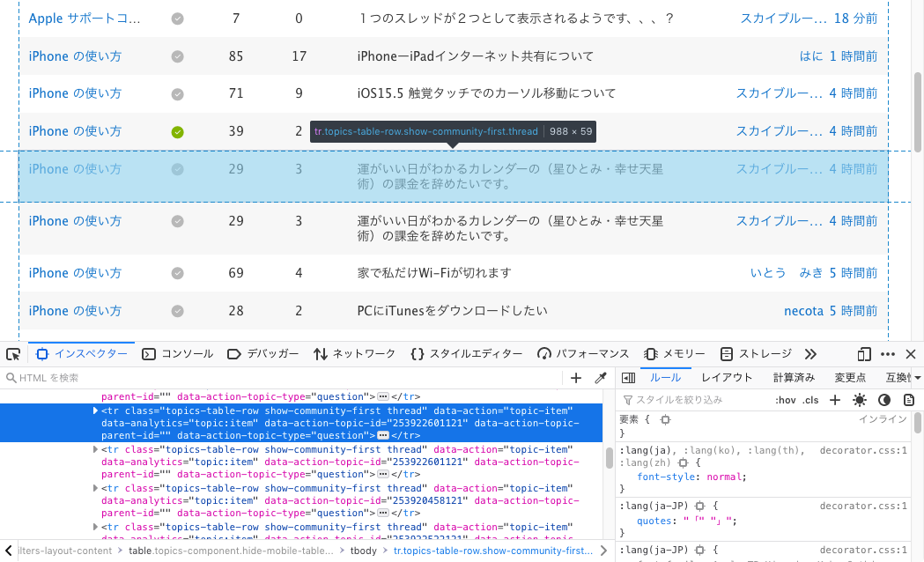Toggle the .cls class panel
This screenshot has width=924, height=562.
point(810,400)
